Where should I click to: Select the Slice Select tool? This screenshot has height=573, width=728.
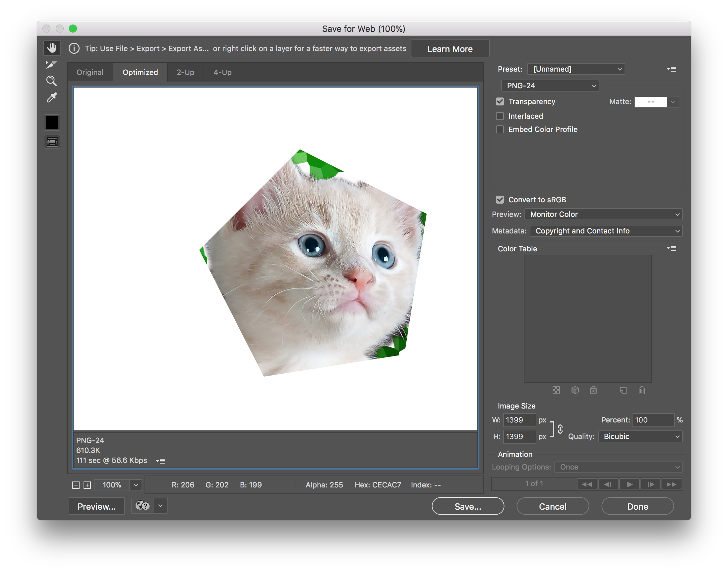[x=52, y=64]
